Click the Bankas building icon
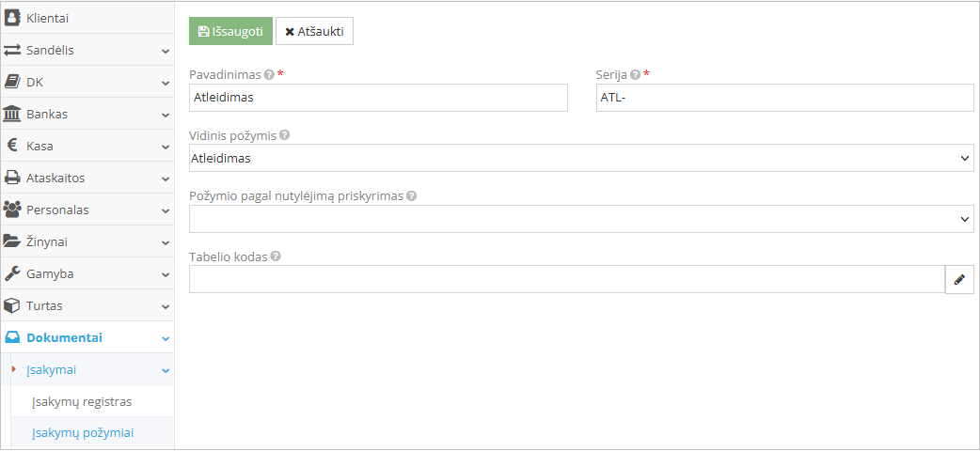 (x=12, y=114)
